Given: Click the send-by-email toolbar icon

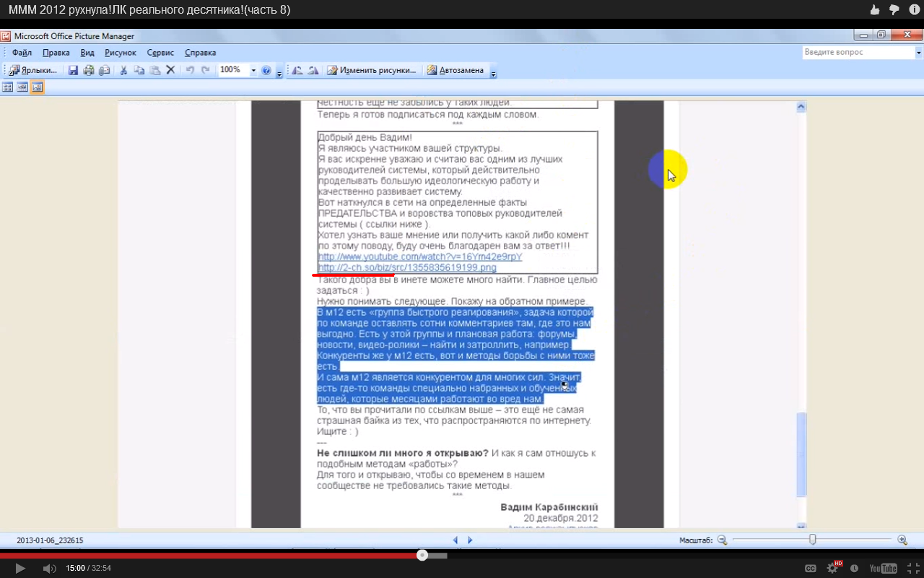Looking at the screenshot, I should [105, 70].
